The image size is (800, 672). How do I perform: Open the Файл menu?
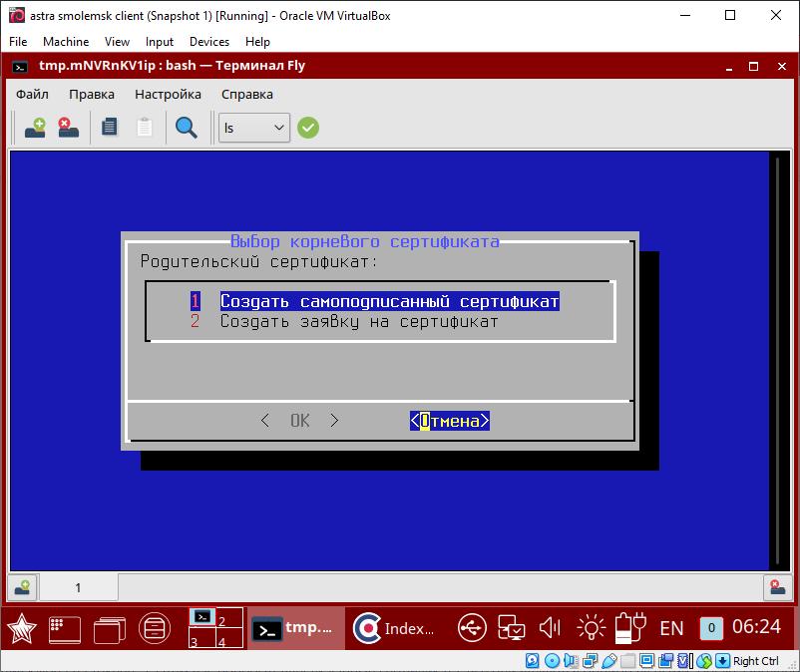(x=32, y=95)
